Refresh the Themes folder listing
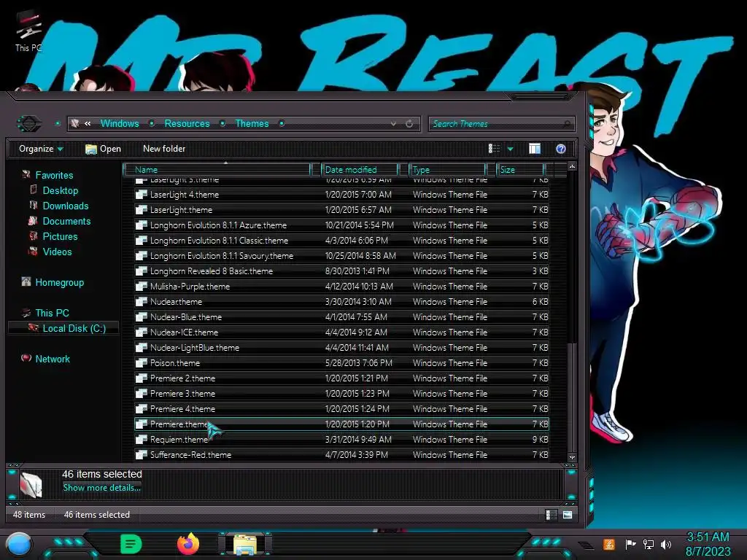Viewport: 747px width, 560px height. coord(409,124)
